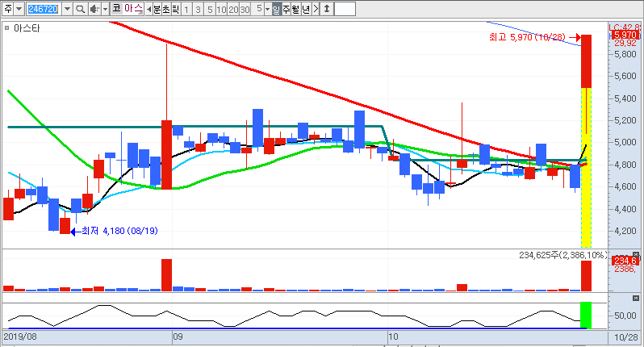Image resolution: width=644 pixels, height=347 pixels.
Task: Click the 아스타 chart title label
Action: click(x=27, y=28)
